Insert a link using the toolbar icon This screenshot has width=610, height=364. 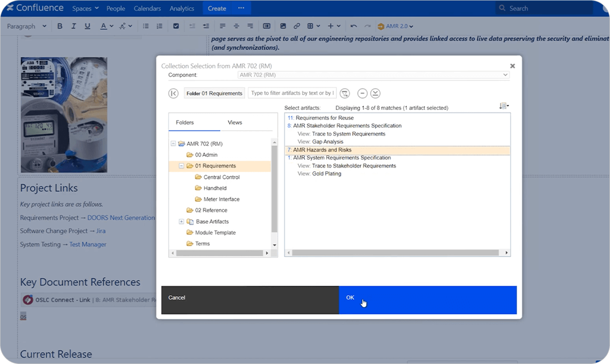[296, 26]
